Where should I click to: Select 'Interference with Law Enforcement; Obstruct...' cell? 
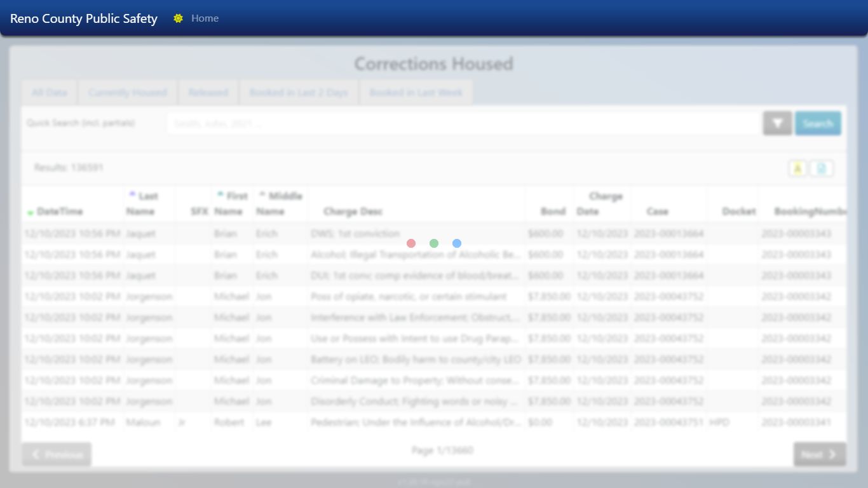417,318
